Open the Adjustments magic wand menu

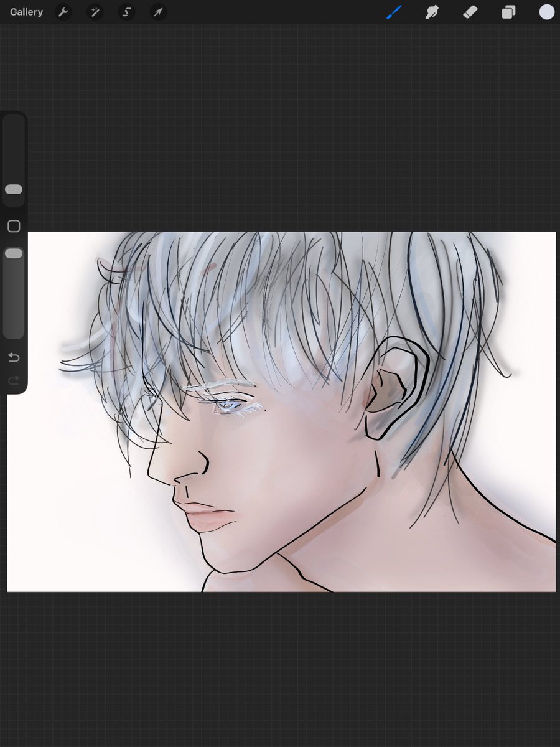click(x=95, y=12)
